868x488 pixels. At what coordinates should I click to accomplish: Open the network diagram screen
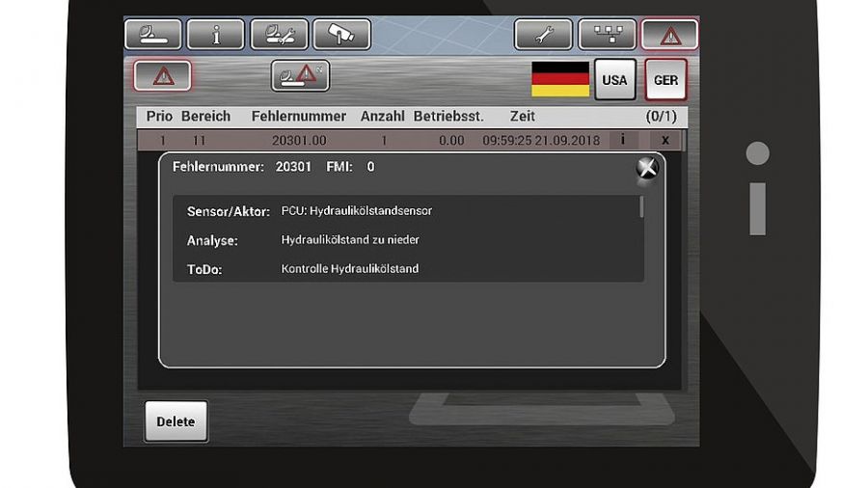coord(607,35)
